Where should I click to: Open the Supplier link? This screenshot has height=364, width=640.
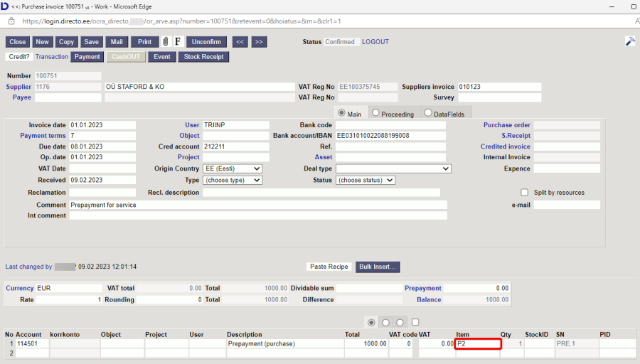coord(18,87)
